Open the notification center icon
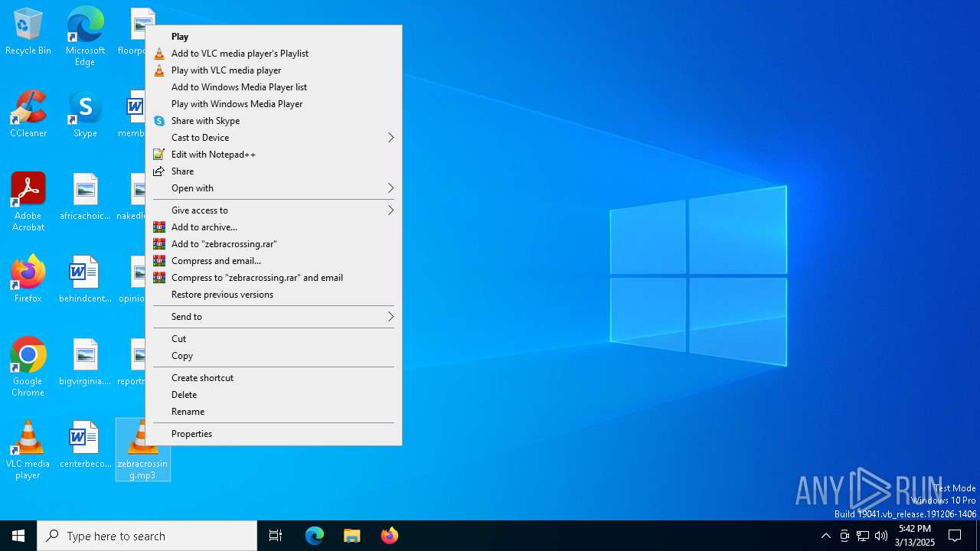This screenshot has width=980, height=551. [955, 536]
